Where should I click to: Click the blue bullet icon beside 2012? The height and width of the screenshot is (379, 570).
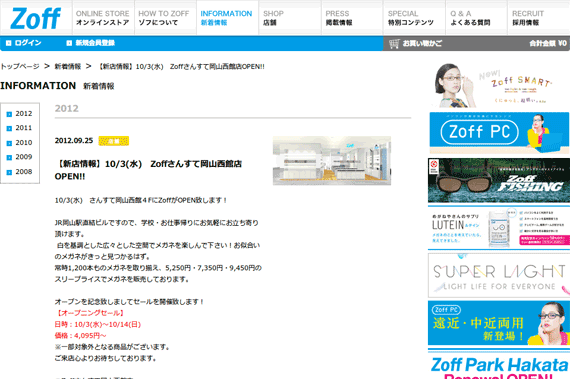click(9, 114)
